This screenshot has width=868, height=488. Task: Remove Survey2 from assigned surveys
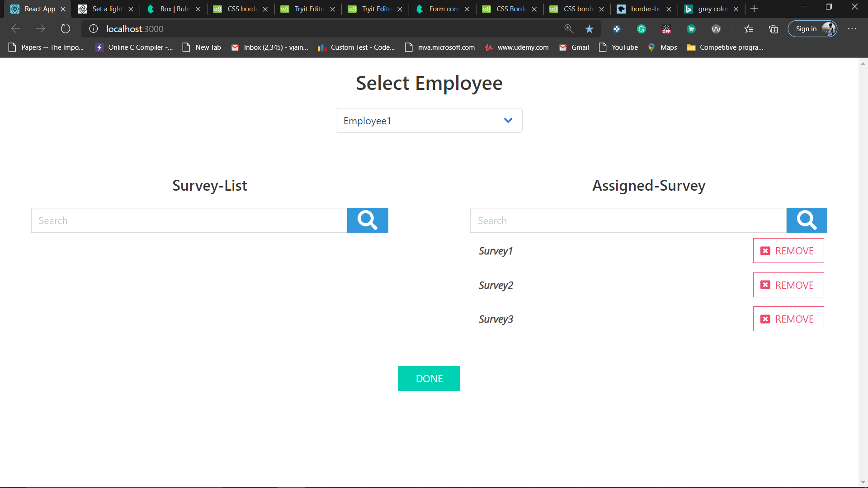click(788, 285)
